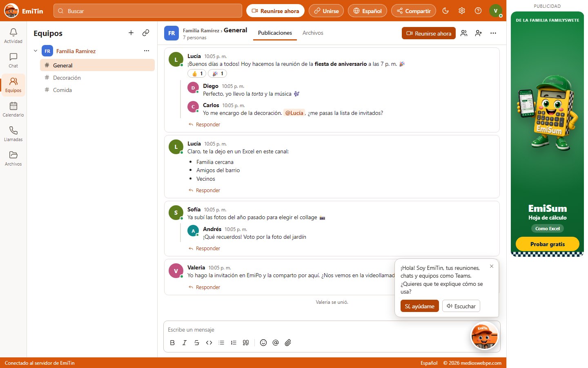Open Familia Ramírez team options ellipsis
The height and width of the screenshot is (368, 588).
(x=147, y=51)
